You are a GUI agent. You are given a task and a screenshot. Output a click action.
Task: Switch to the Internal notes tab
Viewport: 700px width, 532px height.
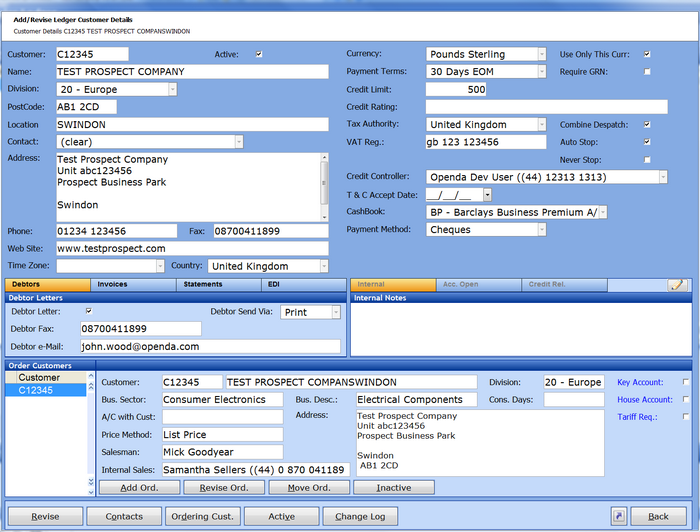point(393,285)
